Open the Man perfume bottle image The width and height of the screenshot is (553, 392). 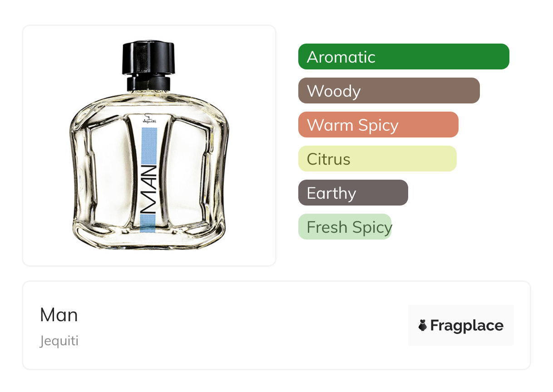click(x=149, y=145)
